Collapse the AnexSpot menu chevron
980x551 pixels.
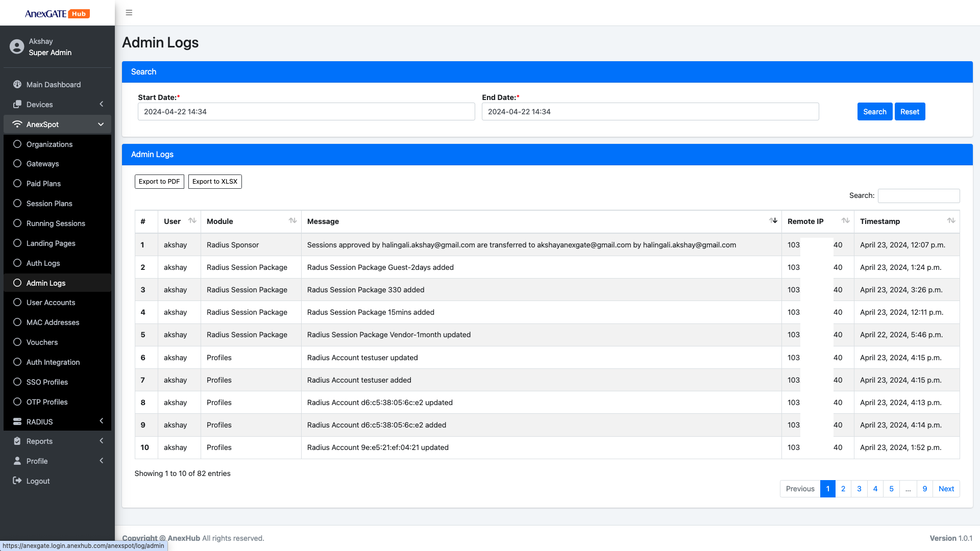pyautogui.click(x=101, y=124)
